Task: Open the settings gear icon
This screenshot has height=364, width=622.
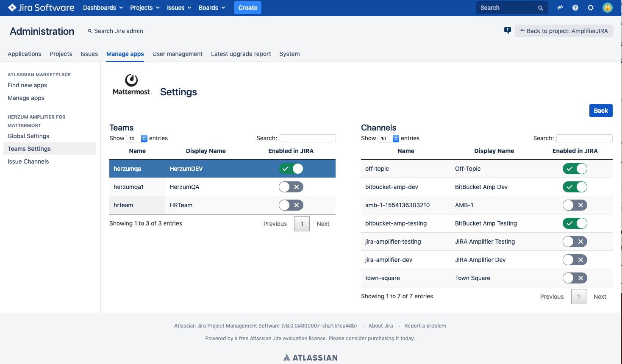Action: pos(590,8)
